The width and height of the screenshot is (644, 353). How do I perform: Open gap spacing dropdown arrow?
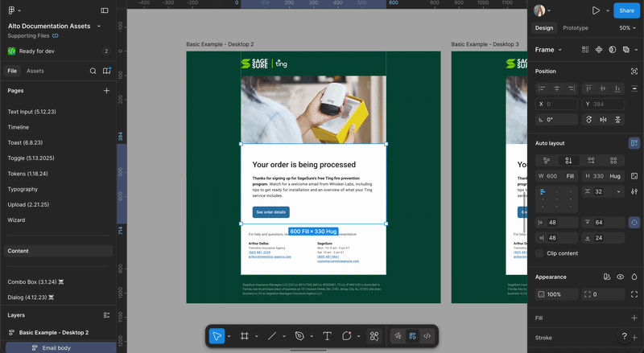618,191
